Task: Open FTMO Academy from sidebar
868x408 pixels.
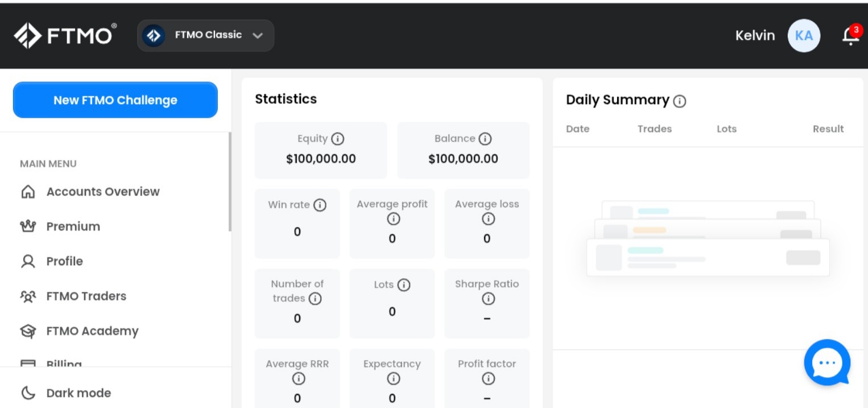Action: [x=79, y=331]
